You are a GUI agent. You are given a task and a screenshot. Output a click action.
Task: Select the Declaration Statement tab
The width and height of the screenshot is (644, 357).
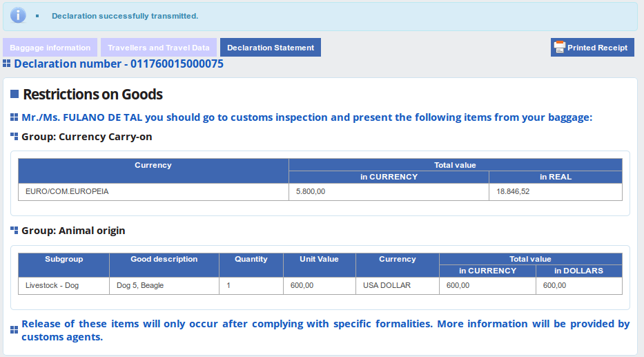click(271, 48)
